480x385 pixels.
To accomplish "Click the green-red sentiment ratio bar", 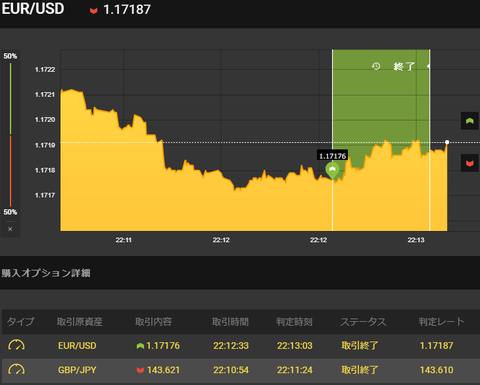I will 10,135.
